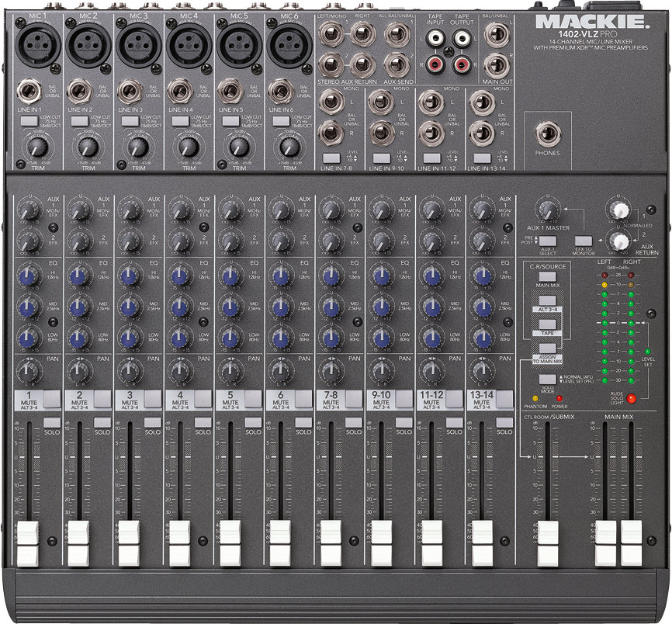Toggle the SOLO button on channel 5
672x624 pixels.
click(x=253, y=422)
